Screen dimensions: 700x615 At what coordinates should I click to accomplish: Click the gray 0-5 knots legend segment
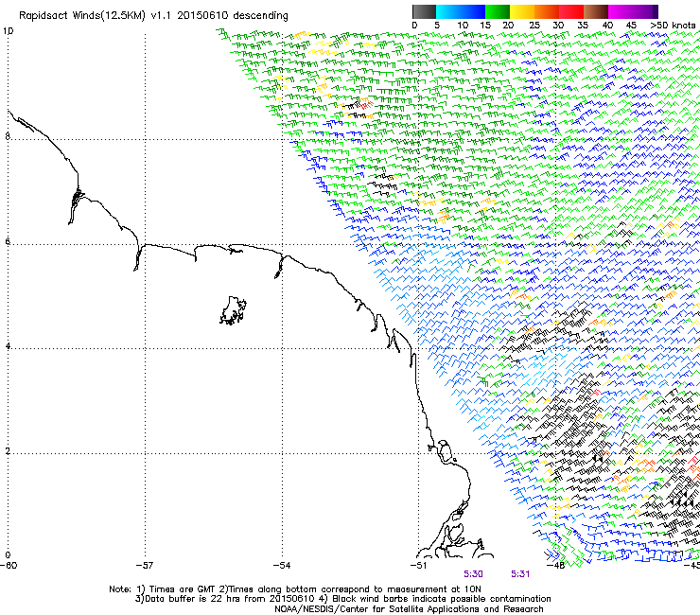tap(424, 11)
